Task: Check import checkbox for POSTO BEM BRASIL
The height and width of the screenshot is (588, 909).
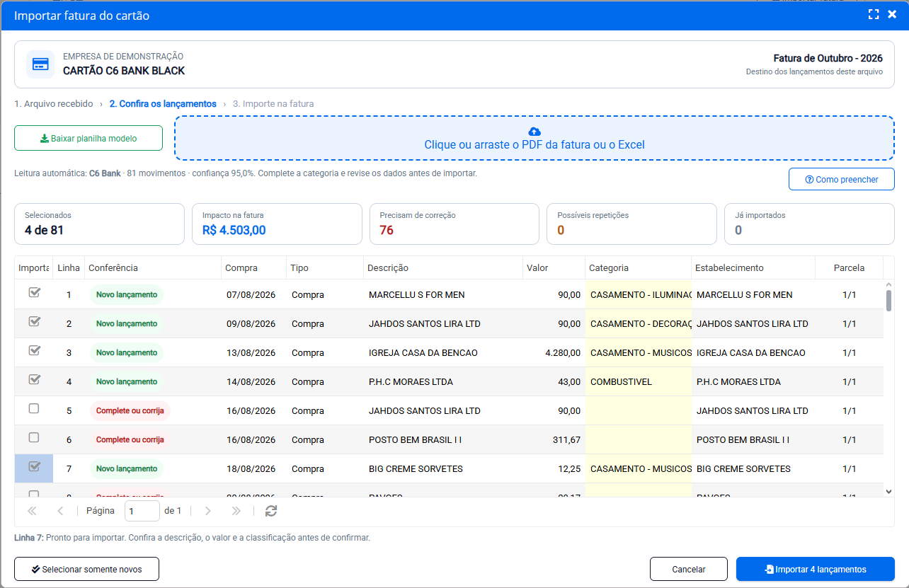Action: pos(33,437)
